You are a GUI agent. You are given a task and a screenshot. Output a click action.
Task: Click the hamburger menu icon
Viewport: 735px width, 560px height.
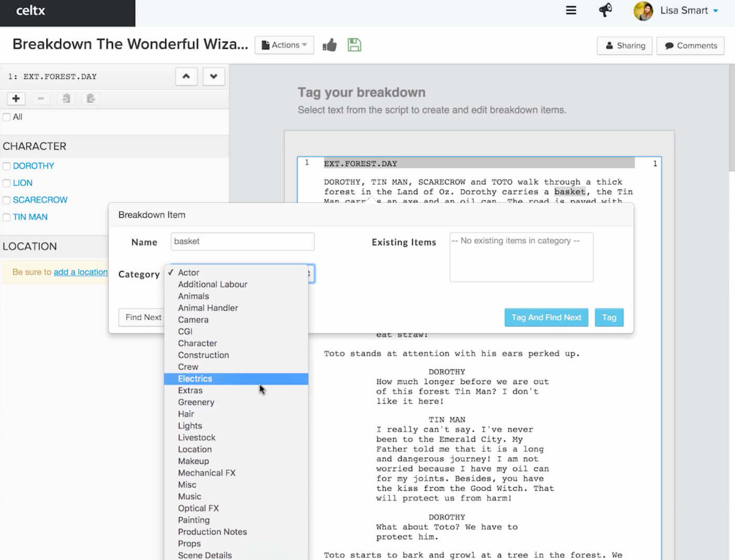pyautogui.click(x=571, y=10)
